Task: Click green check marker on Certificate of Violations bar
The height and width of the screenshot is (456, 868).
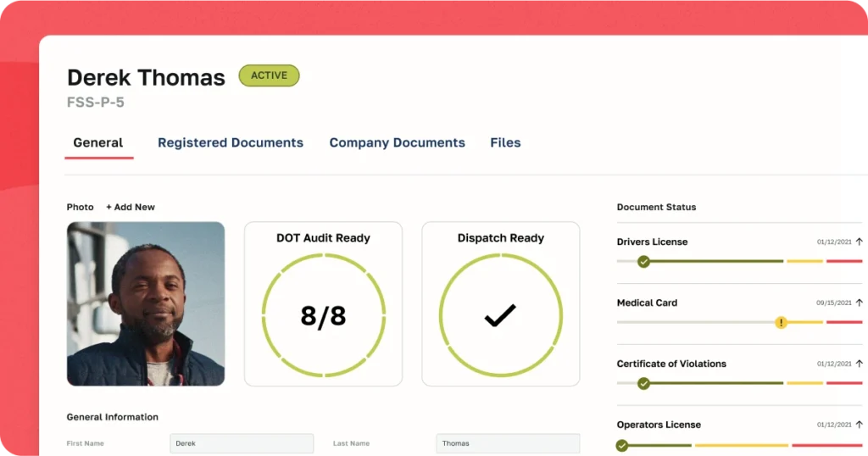Action: pyautogui.click(x=643, y=383)
